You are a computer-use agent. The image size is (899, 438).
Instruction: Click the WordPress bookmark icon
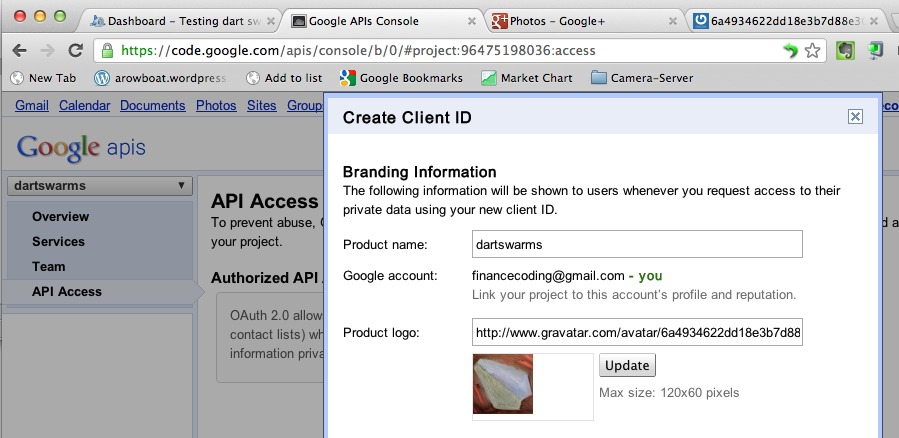pyautogui.click(x=102, y=78)
